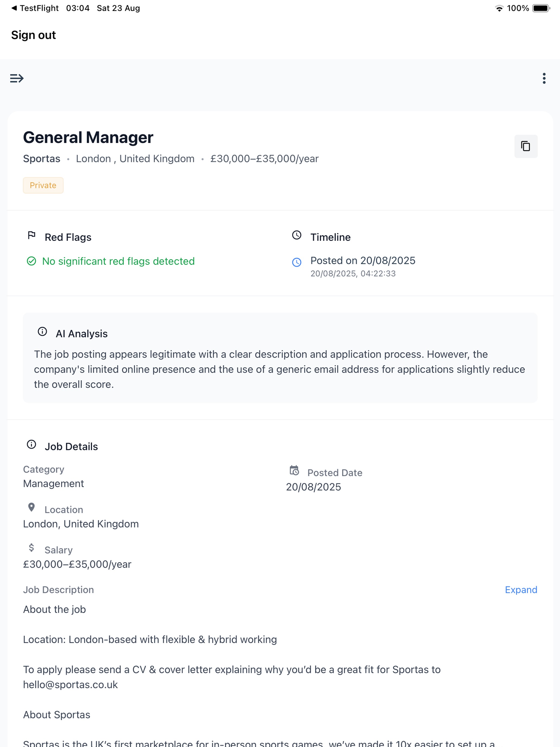Click the Location pin icon
Viewport: 560px width, 747px height.
click(31, 507)
